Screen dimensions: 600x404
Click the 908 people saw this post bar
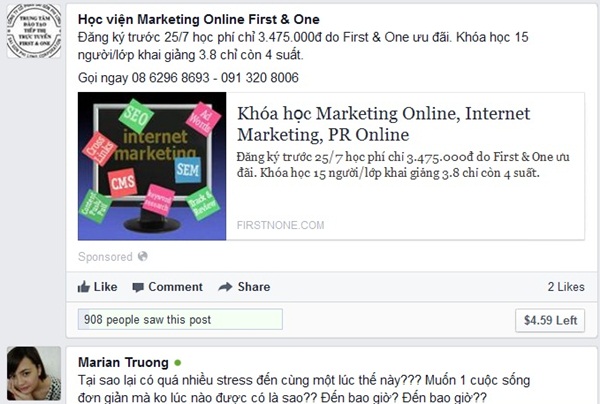[x=180, y=319]
